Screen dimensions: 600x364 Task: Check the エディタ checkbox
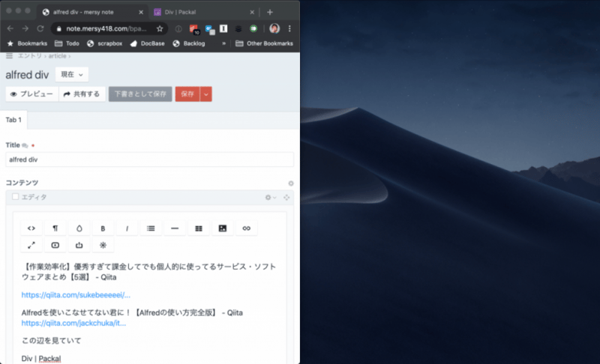pyautogui.click(x=15, y=197)
